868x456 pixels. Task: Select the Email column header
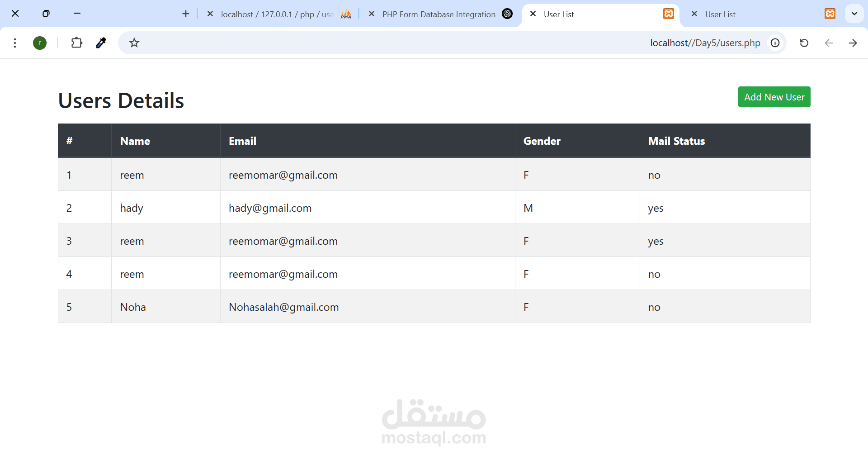coord(242,141)
